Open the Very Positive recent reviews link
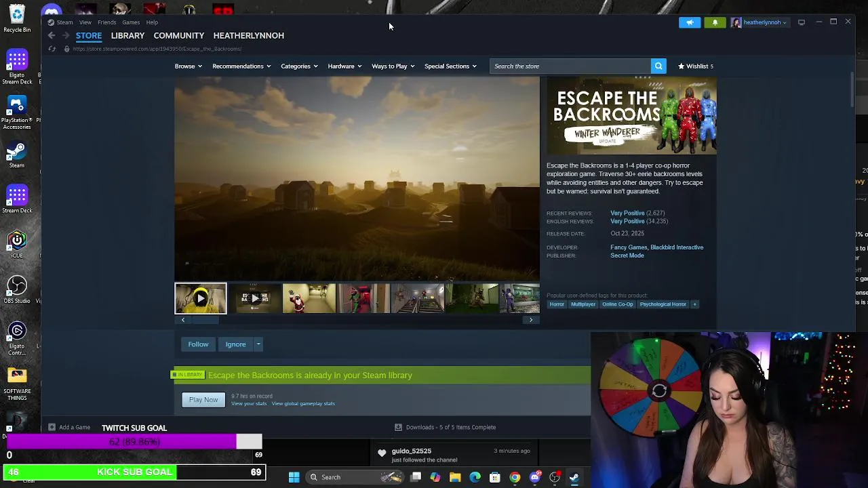Screen dimensions: 868x488 (627, 213)
